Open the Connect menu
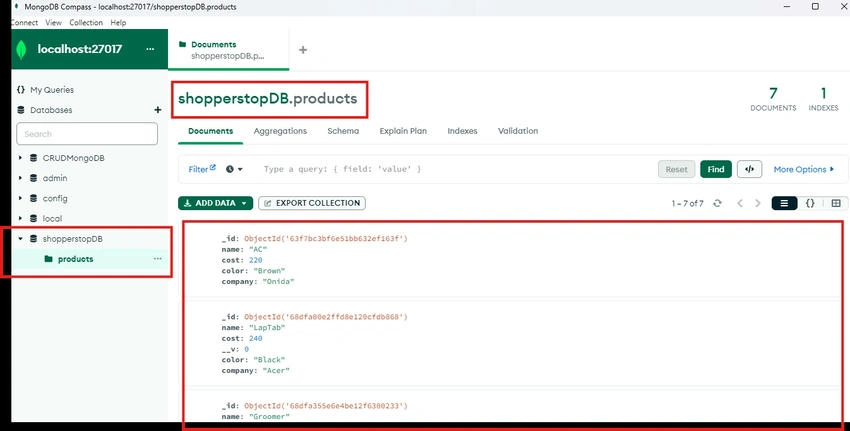 24,23
